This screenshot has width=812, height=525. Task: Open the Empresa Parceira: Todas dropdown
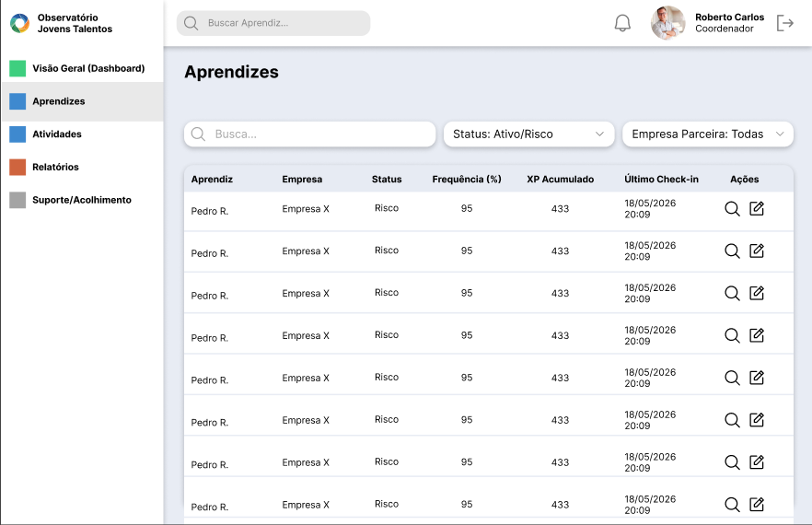click(x=707, y=134)
